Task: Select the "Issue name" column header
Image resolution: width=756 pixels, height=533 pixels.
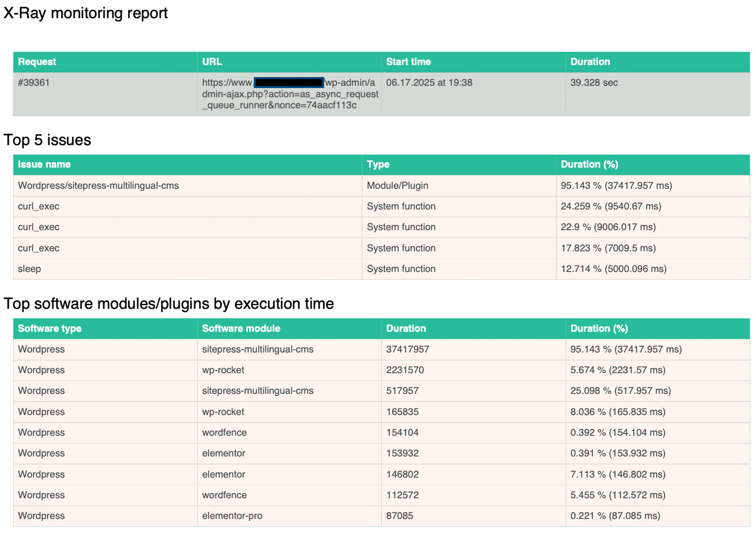Action: (188, 165)
